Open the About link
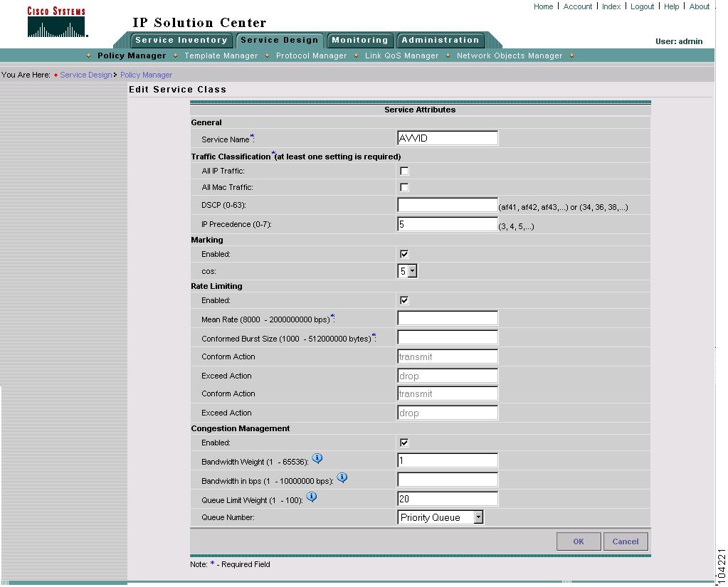The image size is (728, 587). [x=700, y=6]
